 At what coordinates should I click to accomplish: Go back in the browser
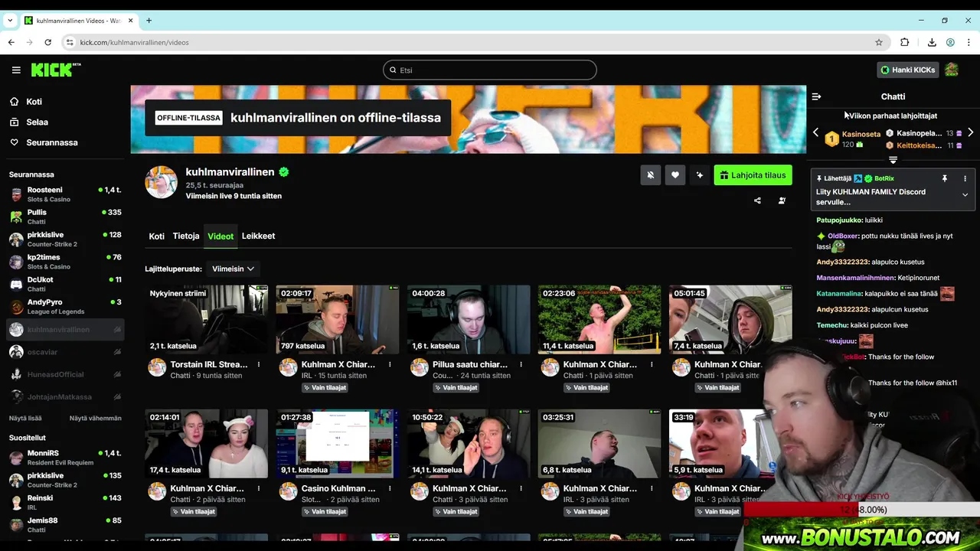click(x=11, y=42)
